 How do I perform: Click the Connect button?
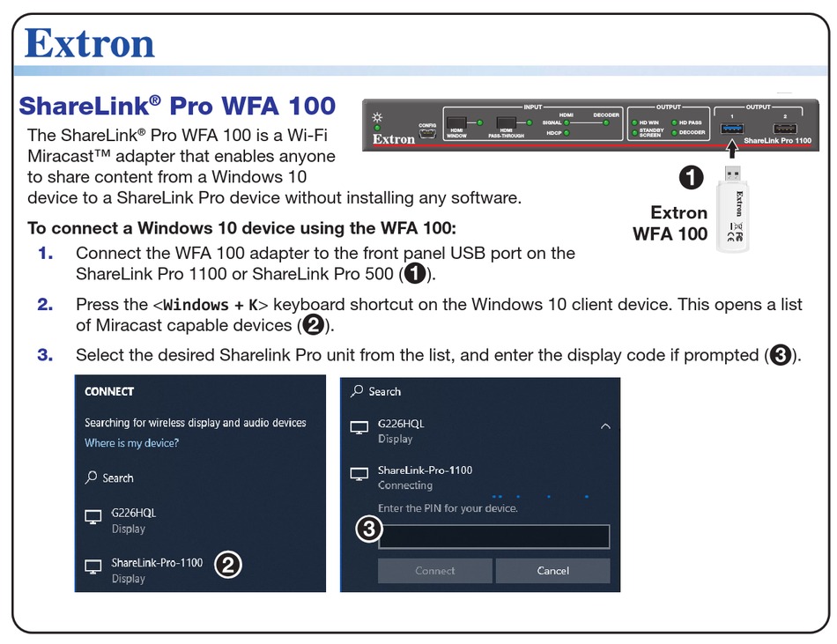pyautogui.click(x=435, y=571)
